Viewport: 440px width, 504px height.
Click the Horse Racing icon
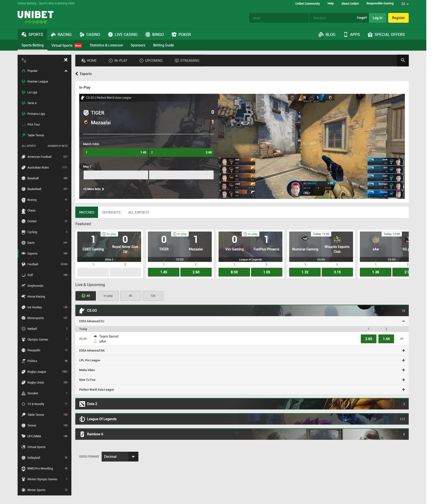pos(23,296)
